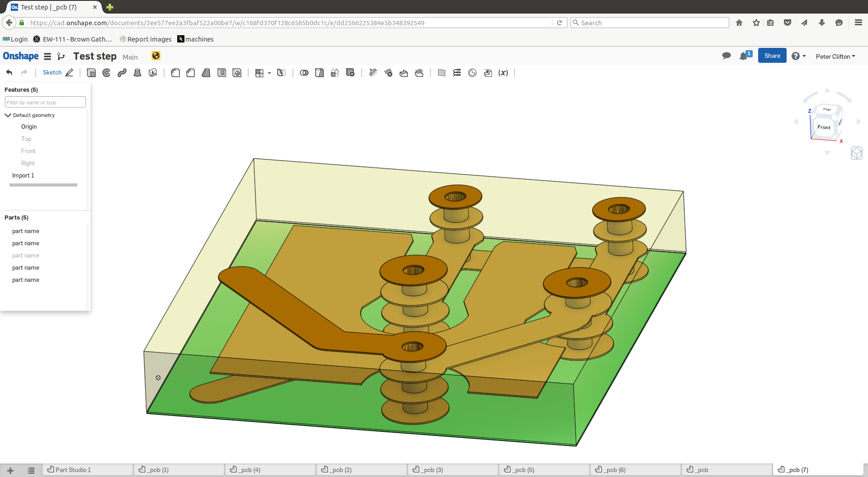The image size is (868, 477).
Task: Rotate view with view cube up arrow
Action: point(827,90)
